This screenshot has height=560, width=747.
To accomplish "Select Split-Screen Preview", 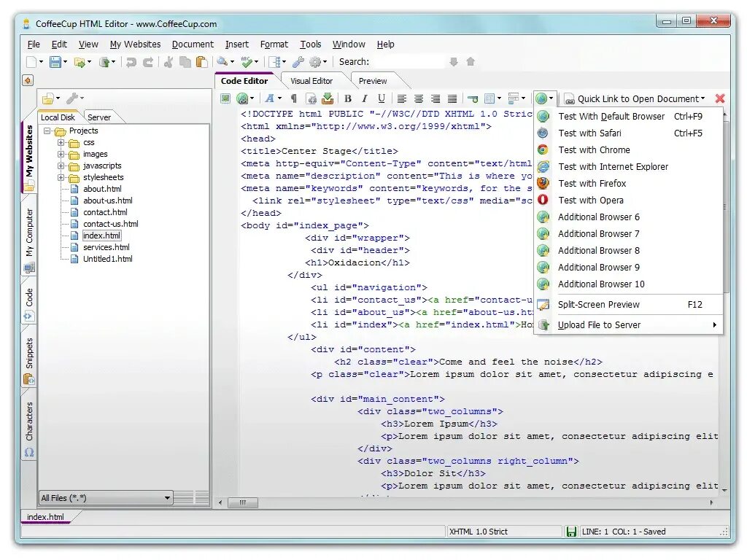I will [x=629, y=304].
